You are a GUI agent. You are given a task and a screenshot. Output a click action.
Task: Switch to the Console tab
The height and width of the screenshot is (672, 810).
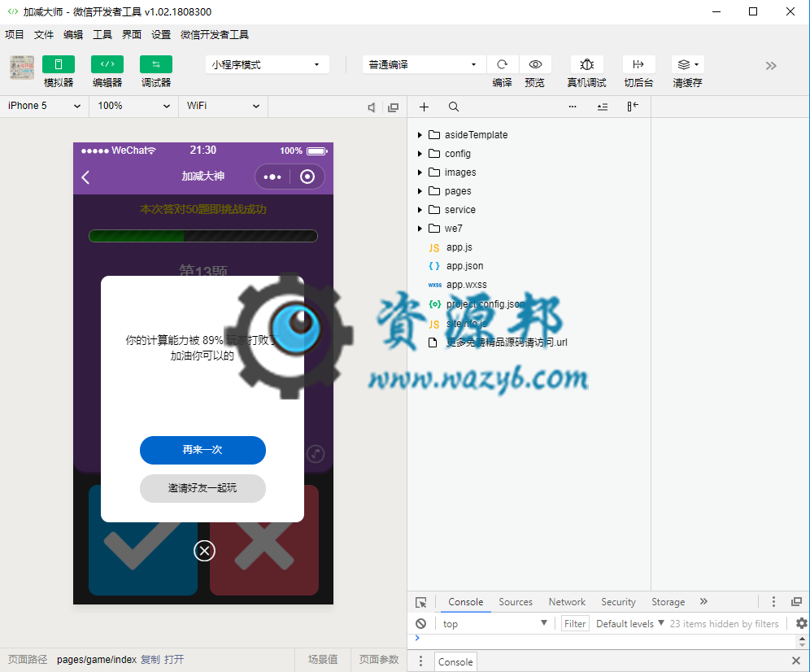pyautogui.click(x=465, y=602)
